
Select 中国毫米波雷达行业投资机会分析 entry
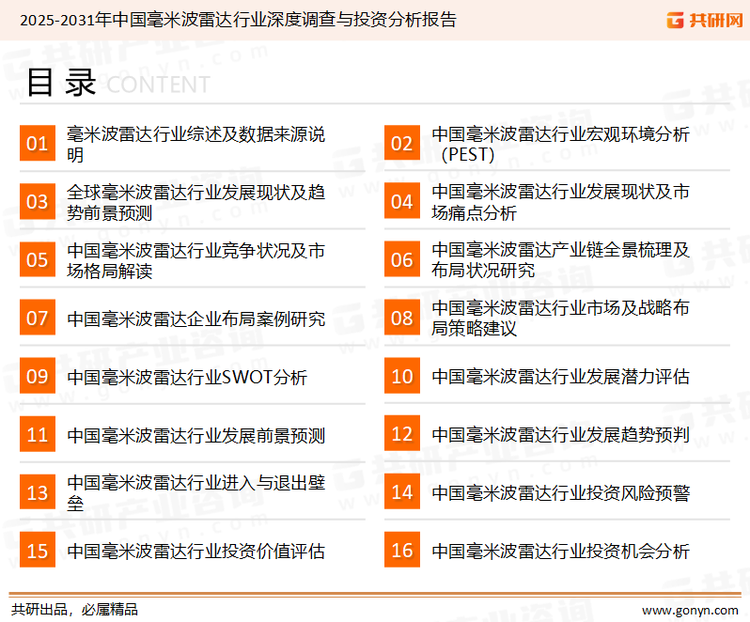[560, 551]
